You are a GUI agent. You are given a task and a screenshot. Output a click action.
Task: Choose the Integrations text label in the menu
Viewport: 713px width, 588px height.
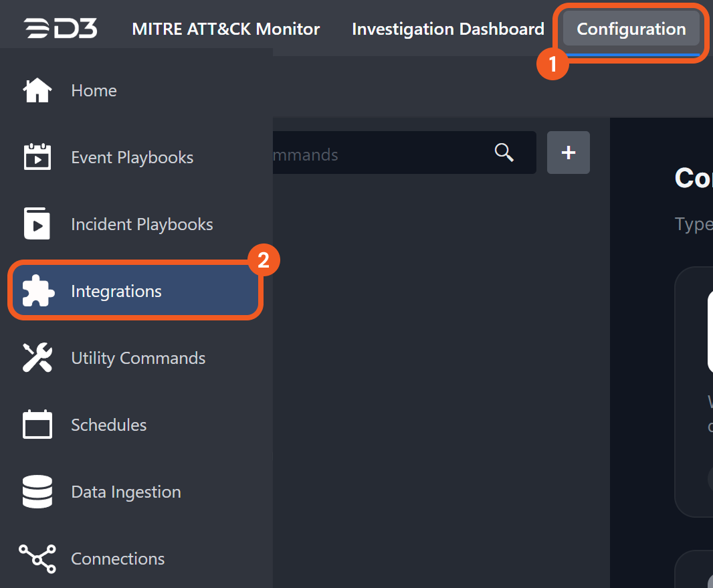pyautogui.click(x=116, y=292)
